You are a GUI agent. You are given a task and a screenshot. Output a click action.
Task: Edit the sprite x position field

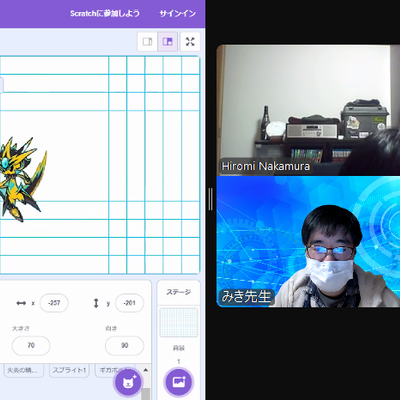[54, 303]
